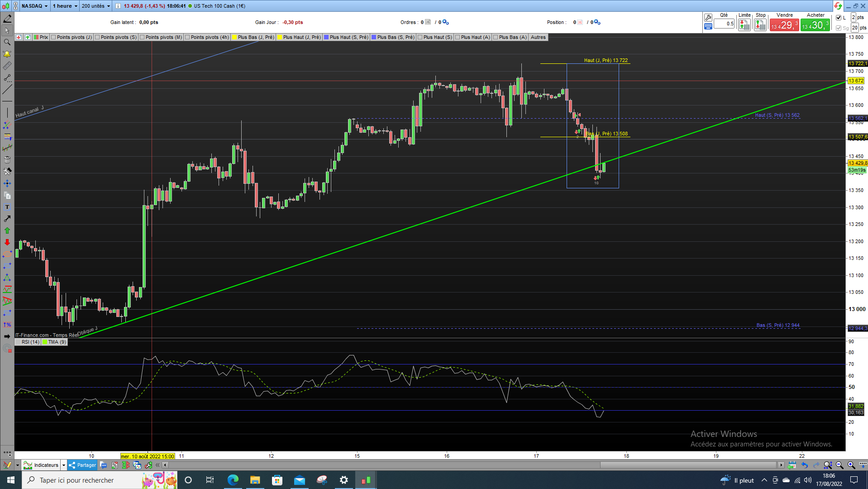
Task: Click the green up arrow legend icon
Action: (x=28, y=37)
